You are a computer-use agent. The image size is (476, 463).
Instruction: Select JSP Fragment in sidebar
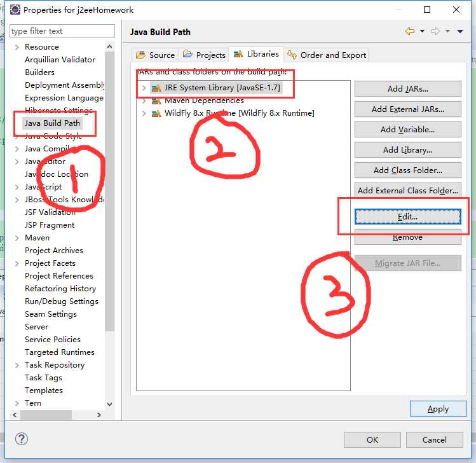click(x=50, y=225)
